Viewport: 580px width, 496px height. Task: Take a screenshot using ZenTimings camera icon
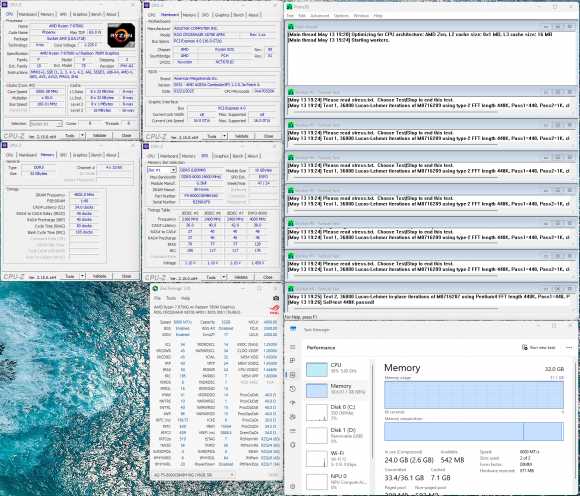(276, 298)
